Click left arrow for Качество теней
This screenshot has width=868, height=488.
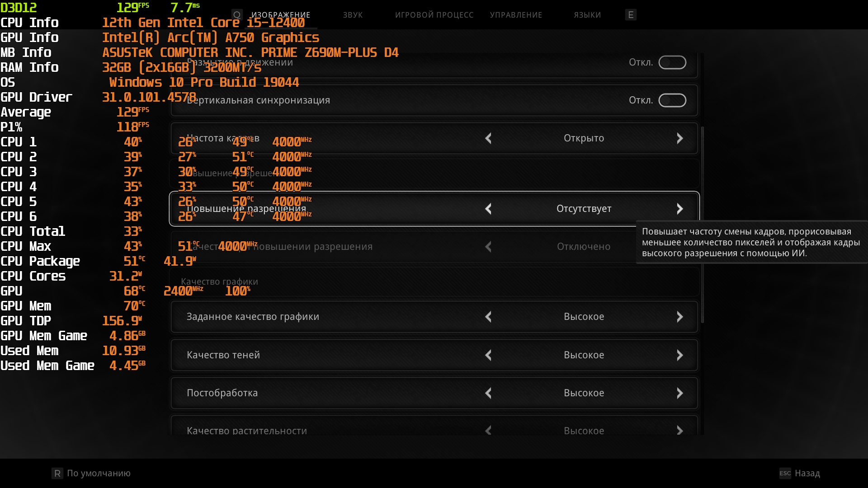tap(488, 355)
